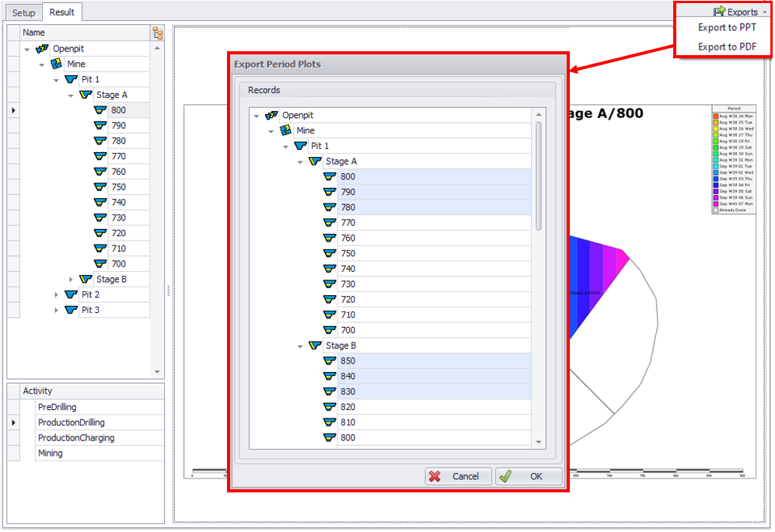Image resolution: width=775 pixels, height=532 pixels.
Task: Click the down arrow of the dialog's scrollbar
Action: 539,442
